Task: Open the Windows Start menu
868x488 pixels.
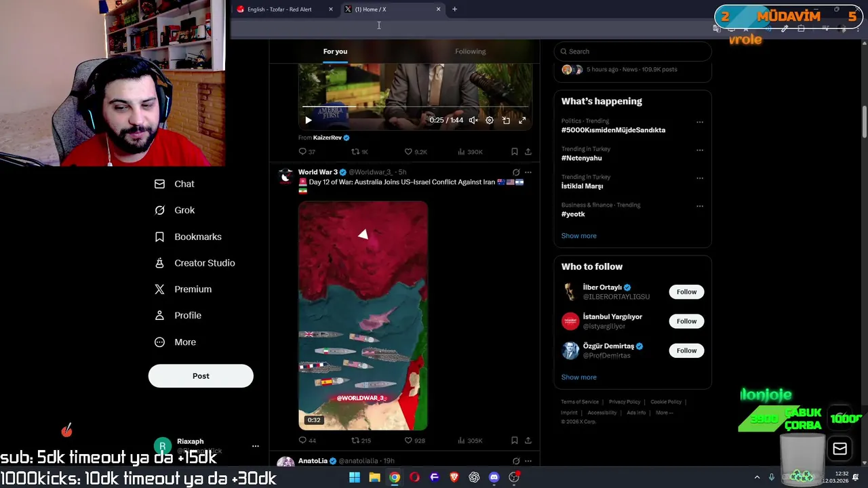Action: pyautogui.click(x=354, y=477)
